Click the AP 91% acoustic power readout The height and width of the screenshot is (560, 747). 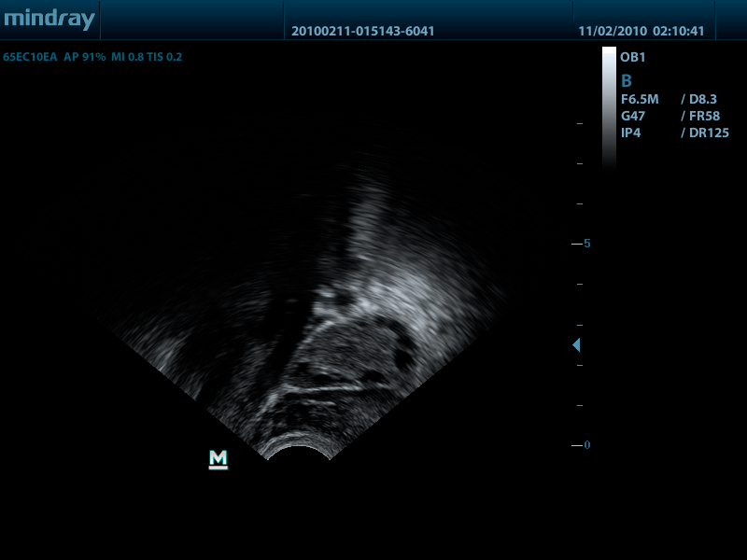[x=84, y=57]
